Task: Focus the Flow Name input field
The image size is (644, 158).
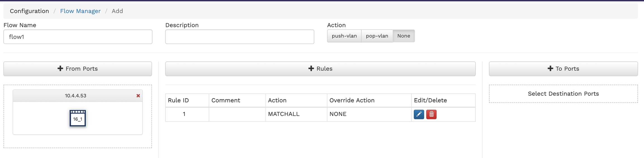Action: point(78,37)
